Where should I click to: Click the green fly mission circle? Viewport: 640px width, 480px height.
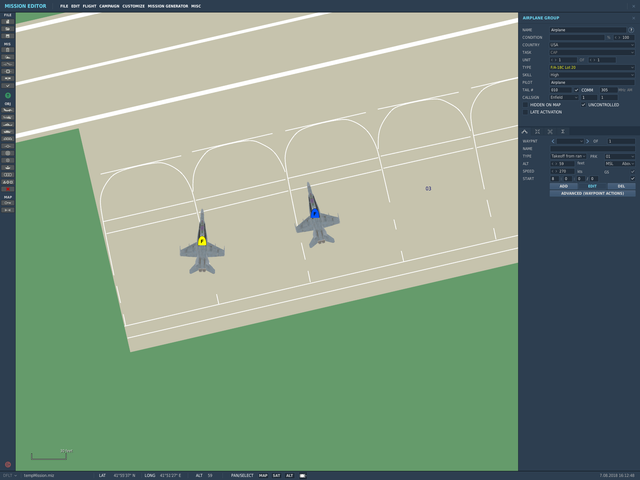coord(8,96)
